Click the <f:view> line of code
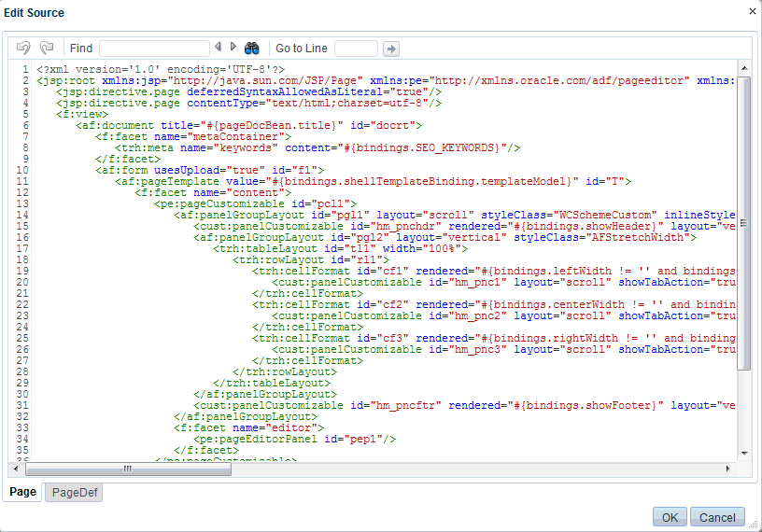 (81, 114)
